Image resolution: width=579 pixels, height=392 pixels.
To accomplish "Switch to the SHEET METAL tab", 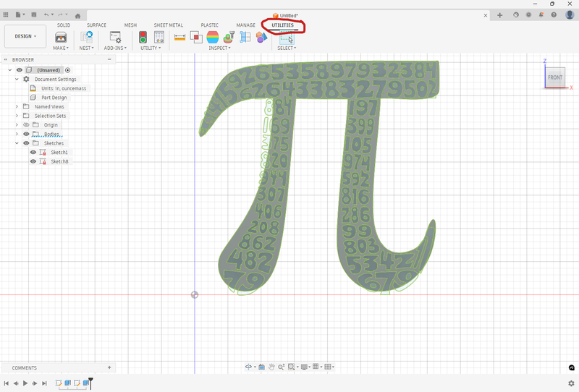I will pos(169,25).
